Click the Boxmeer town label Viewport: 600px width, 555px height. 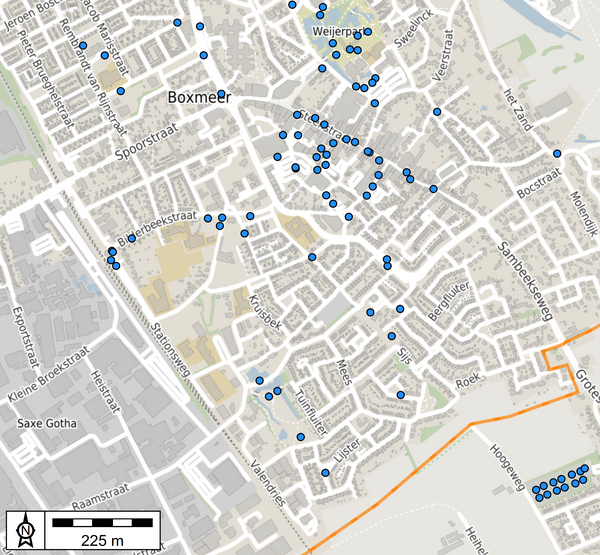click(199, 97)
